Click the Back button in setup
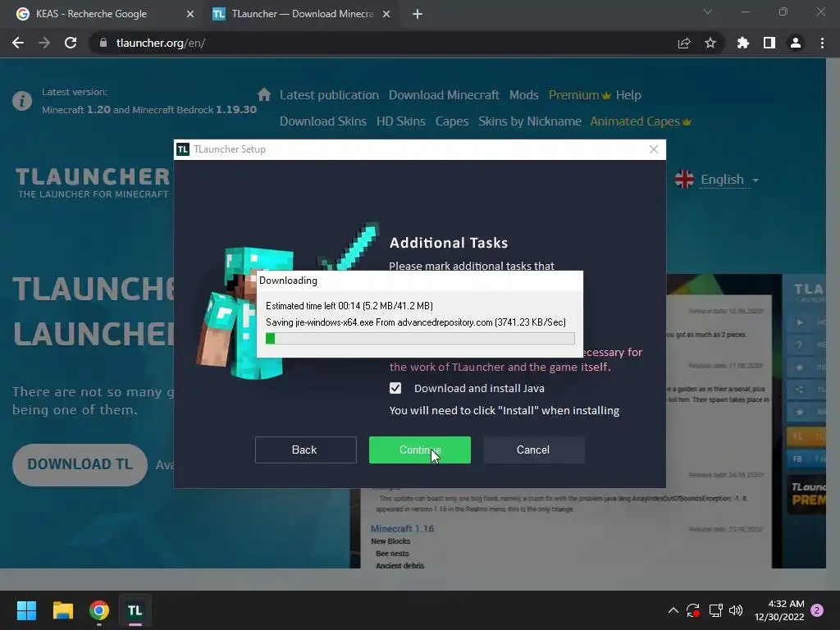Viewport: 840px width, 630px height. click(305, 450)
